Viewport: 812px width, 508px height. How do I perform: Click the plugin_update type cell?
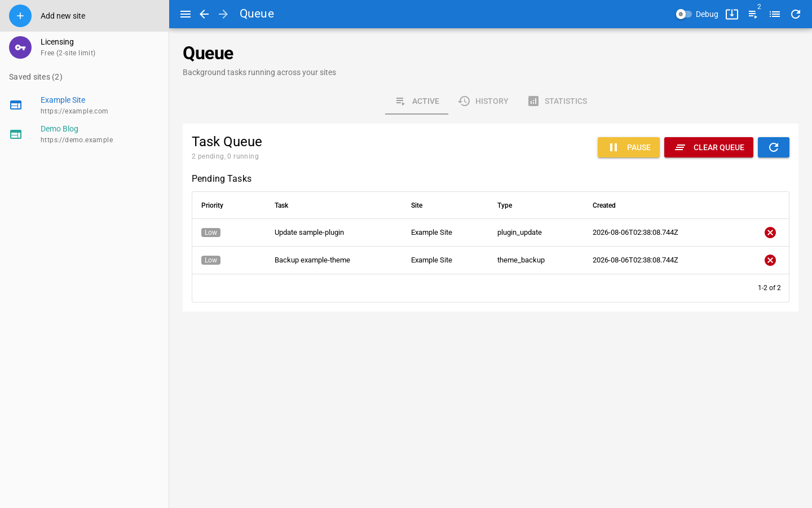pos(519,233)
